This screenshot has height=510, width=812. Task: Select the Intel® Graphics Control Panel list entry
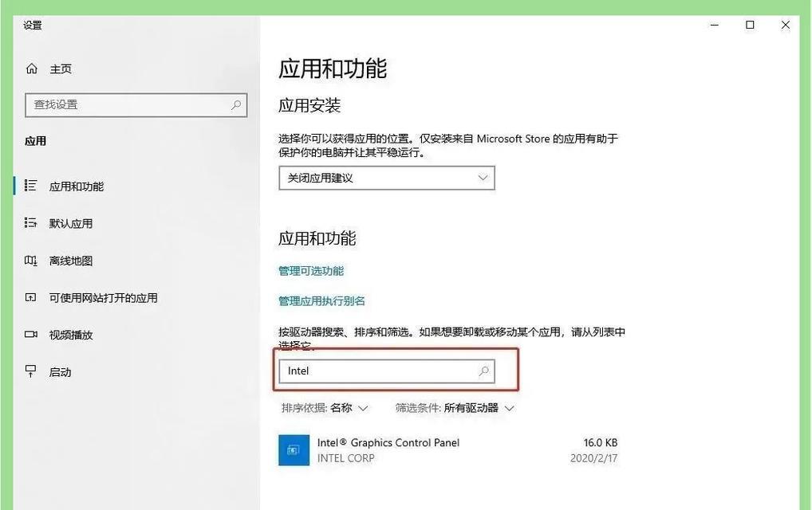447,450
